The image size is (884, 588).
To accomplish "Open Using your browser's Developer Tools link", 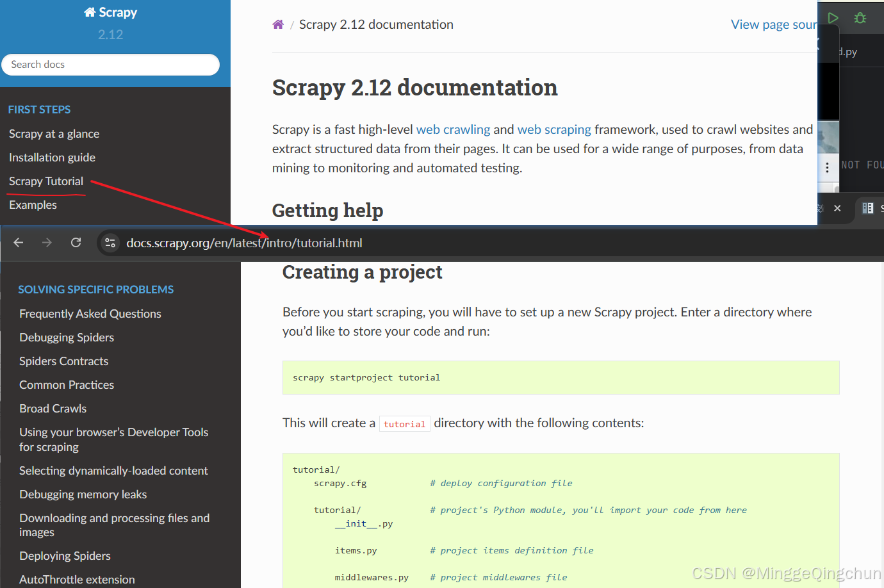I will pos(114,439).
